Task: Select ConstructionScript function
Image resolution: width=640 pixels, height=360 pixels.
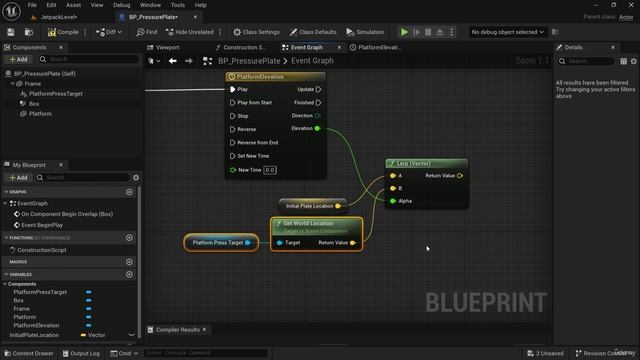Action: (x=42, y=250)
